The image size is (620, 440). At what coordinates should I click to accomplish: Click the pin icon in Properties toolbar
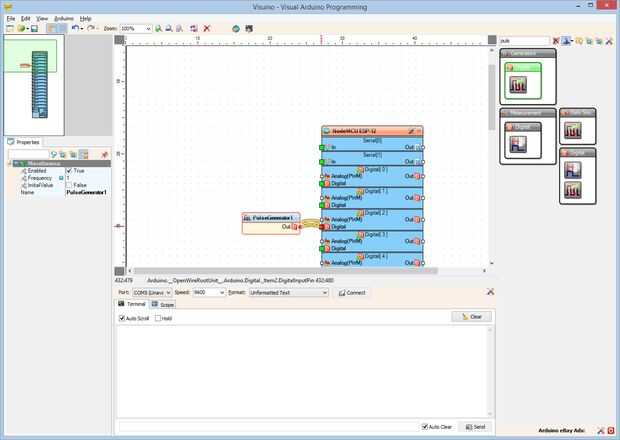point(104,155)
